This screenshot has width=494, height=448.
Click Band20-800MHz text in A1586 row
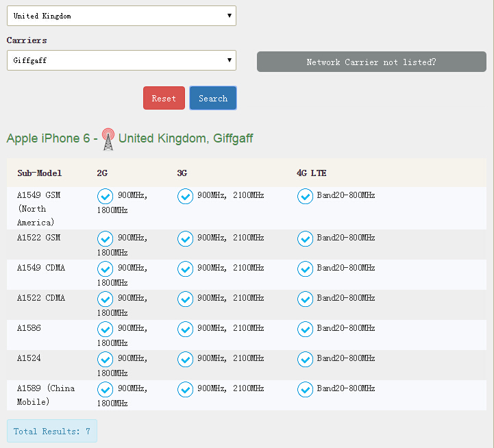345,328
